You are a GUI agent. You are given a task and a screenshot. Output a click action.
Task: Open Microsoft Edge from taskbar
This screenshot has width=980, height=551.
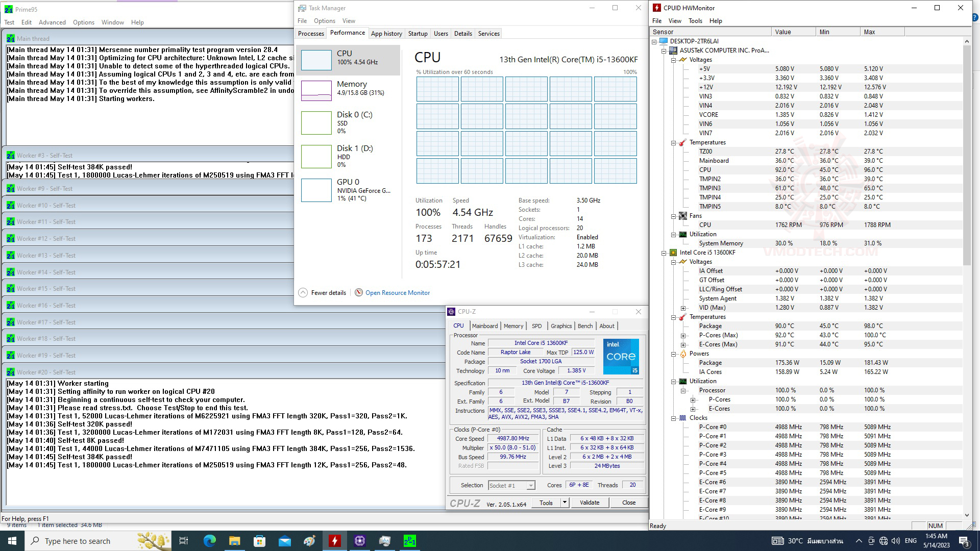pos(209,541)
